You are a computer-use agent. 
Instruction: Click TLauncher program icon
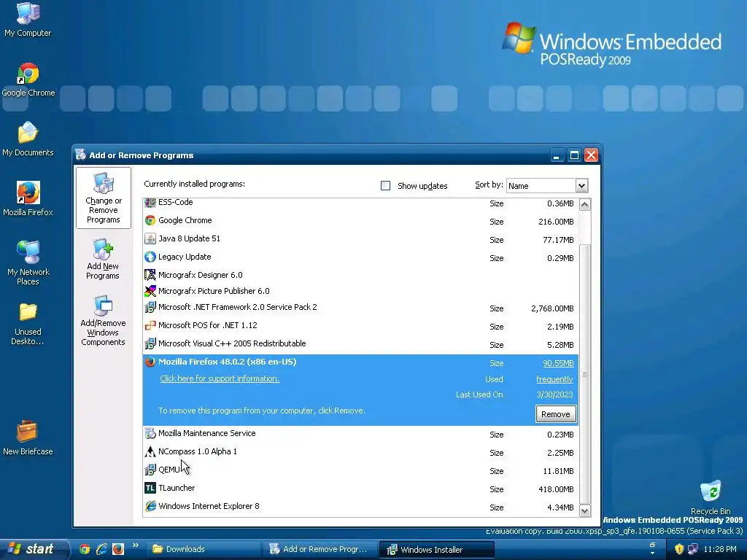tap(150, 488)
